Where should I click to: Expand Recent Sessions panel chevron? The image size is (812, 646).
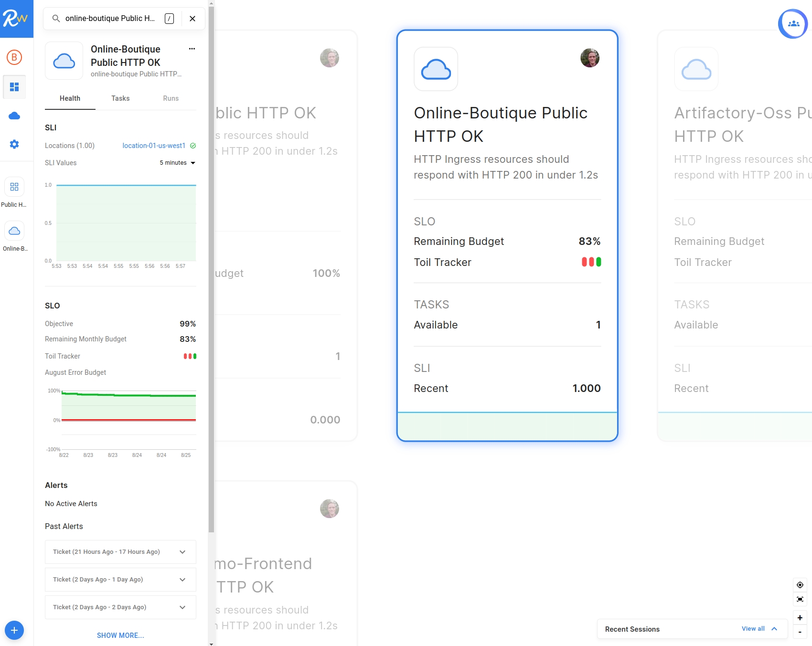click(774, 629)
